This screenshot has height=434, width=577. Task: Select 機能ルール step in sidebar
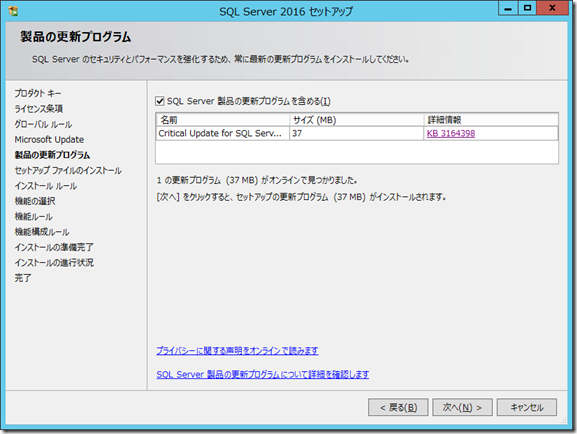(33, 216)
